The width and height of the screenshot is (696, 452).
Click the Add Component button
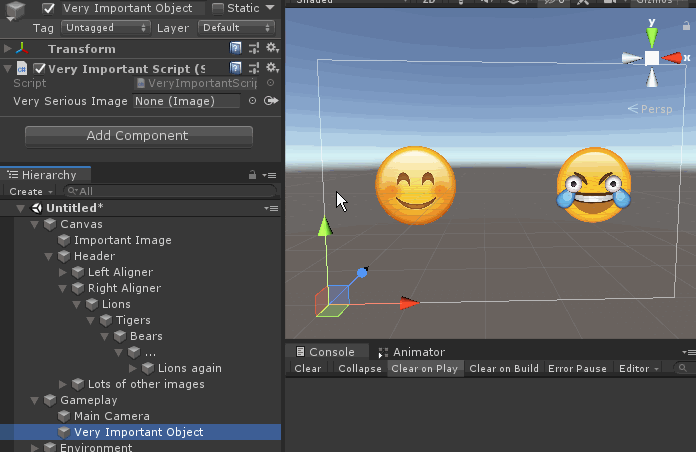138,136
